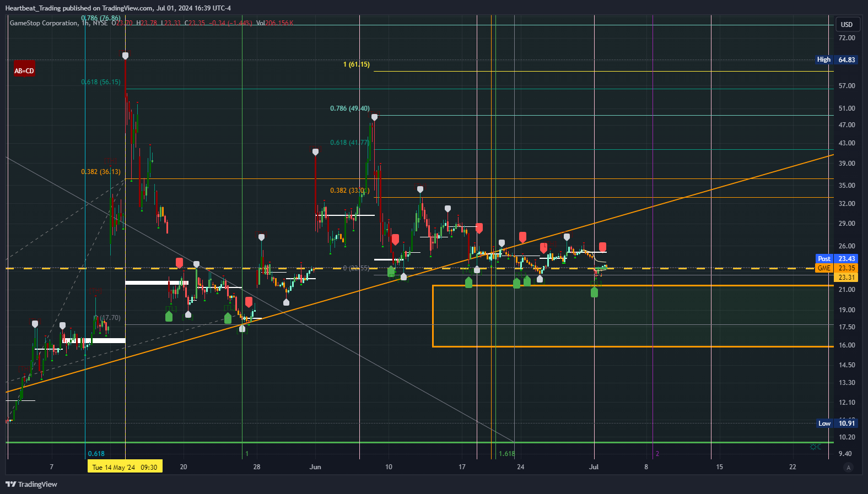Viewport: 868px width, 494px height.
Task: Click the 13.30 price axis label
Action: [847, 383]
